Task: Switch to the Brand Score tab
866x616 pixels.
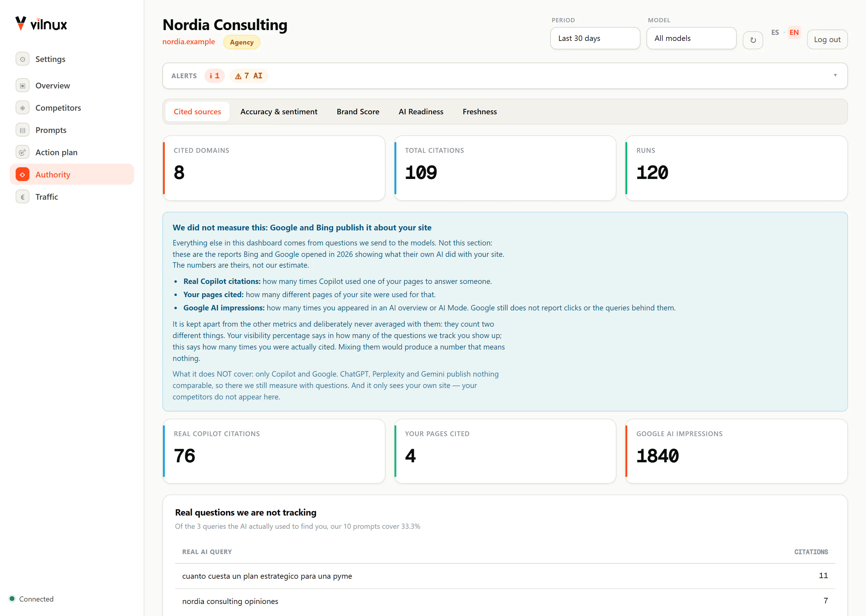Action: (x=358, y=112)
